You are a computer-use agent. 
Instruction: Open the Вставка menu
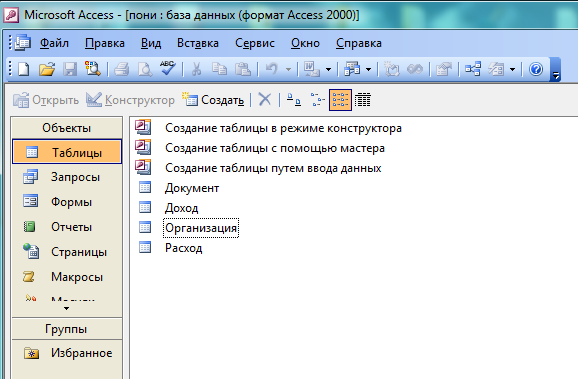click(x=198, y=43)
